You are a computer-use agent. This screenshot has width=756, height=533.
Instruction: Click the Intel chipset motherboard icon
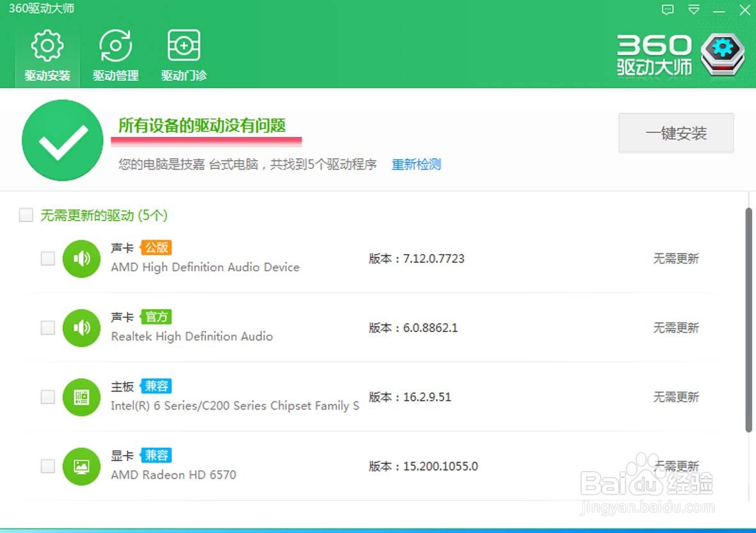[x=81, y=397]
